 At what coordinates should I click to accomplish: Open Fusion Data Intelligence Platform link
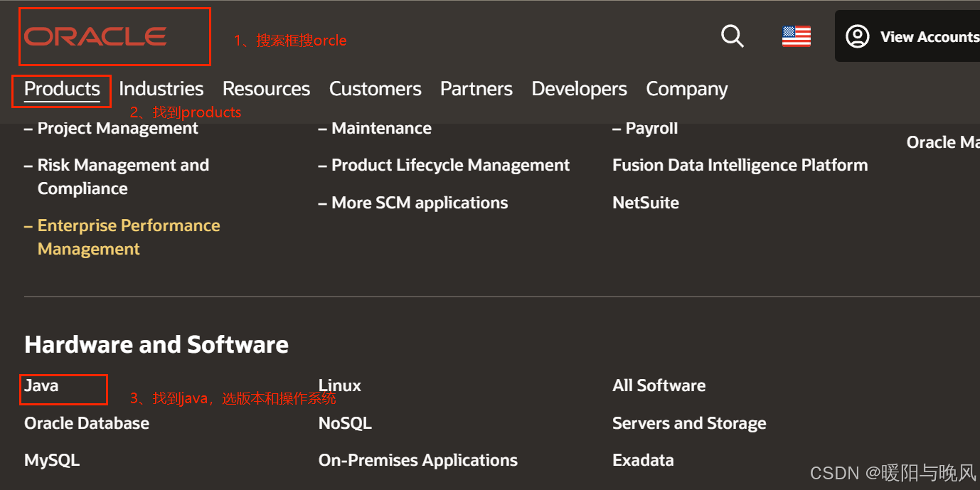(x=740, y=165)
